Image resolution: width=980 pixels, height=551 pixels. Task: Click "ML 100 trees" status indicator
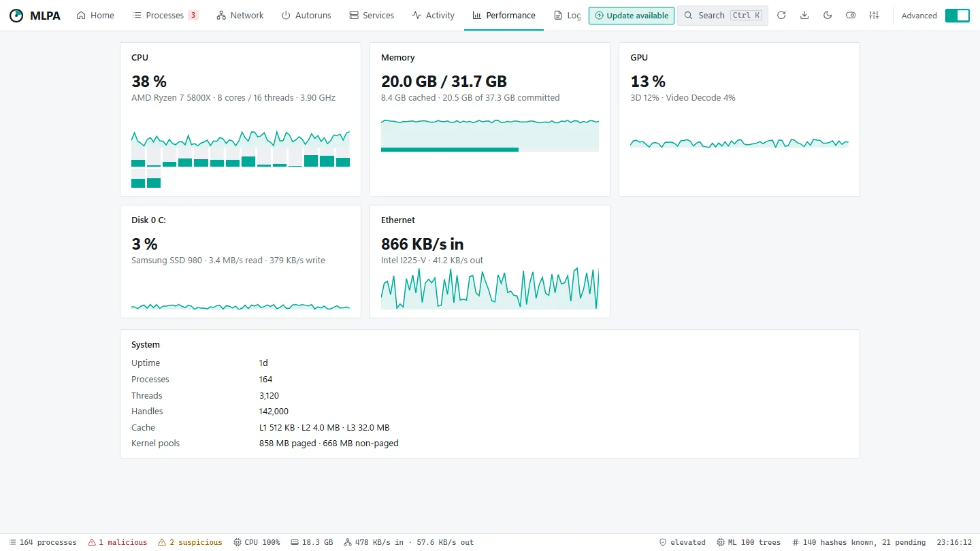pyautogui.click(x=749, y=543)
